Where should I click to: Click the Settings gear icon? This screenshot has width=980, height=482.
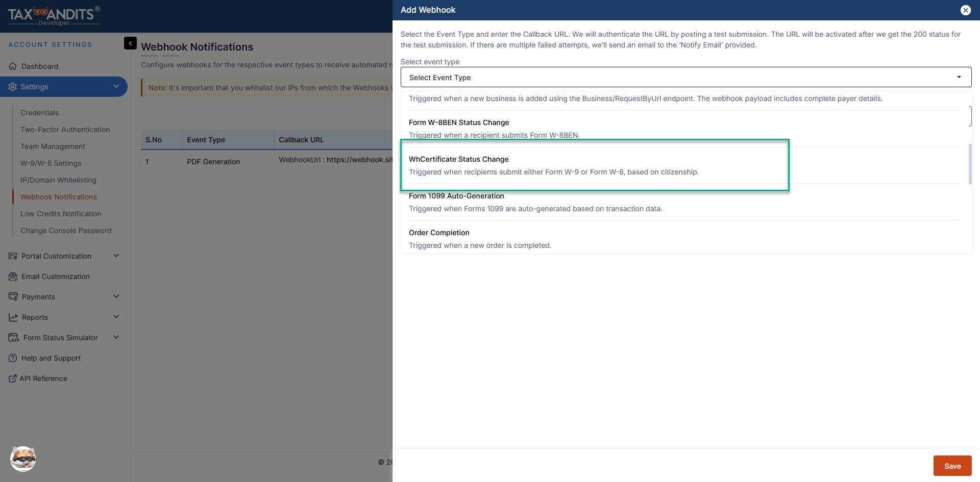(13, 87)
